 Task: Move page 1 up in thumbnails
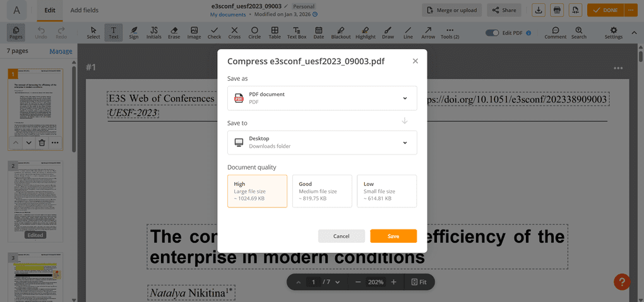(15, 142)
